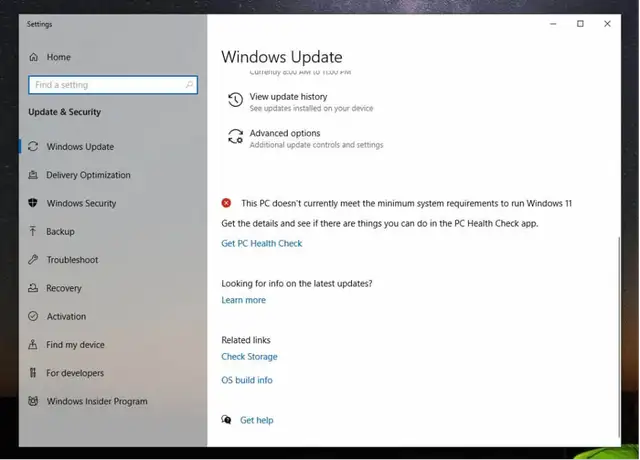Focus the Find a setting search box
The width and height of the screenshot is (640, 460).
[113, 84]
